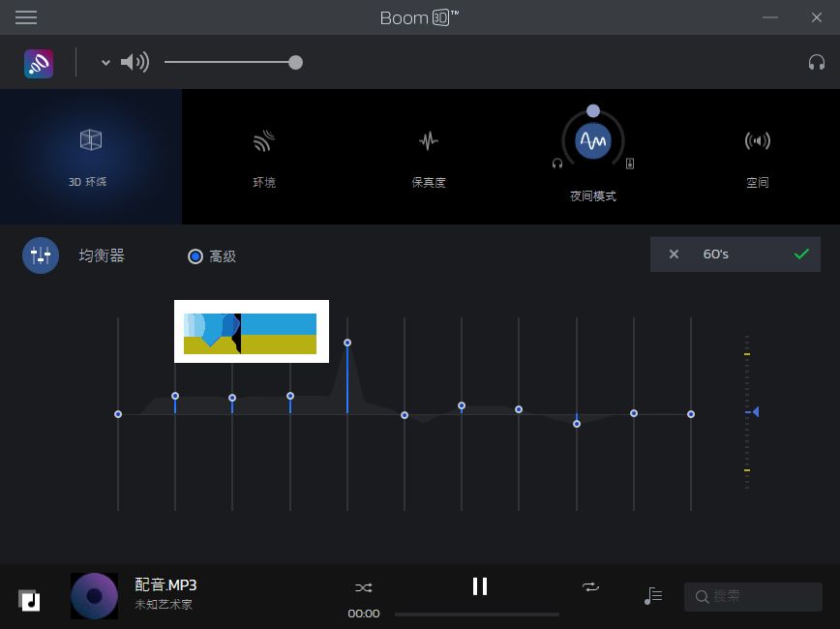The height and width of the screenshot is (629, 840).
Task: Click the track title 配音.MP3
Action: (x=165, y=584)
